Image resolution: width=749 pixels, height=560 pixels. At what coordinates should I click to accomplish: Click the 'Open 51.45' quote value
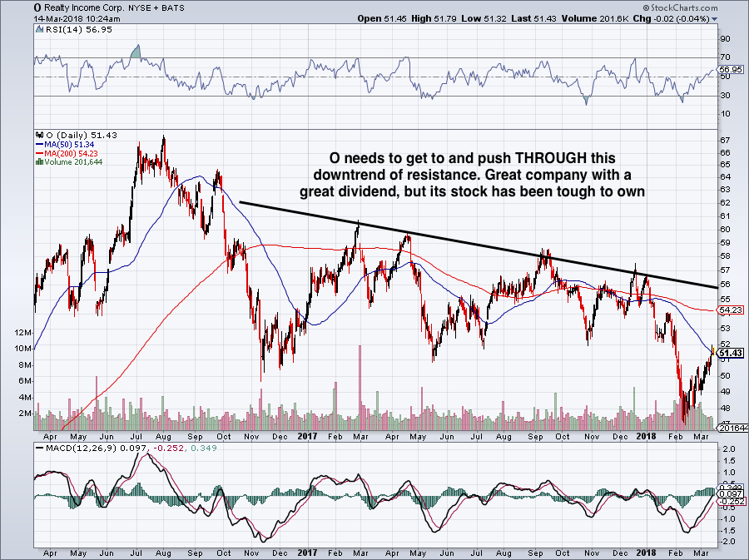click(x=382, y=19)
